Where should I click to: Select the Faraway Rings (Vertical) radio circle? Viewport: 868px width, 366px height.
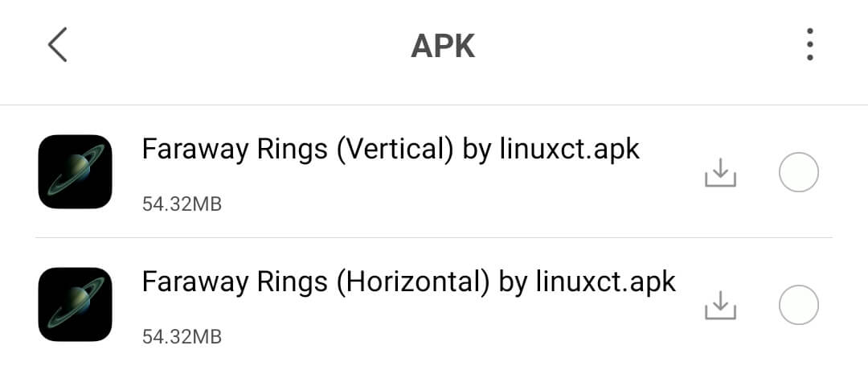pos(798,172)
